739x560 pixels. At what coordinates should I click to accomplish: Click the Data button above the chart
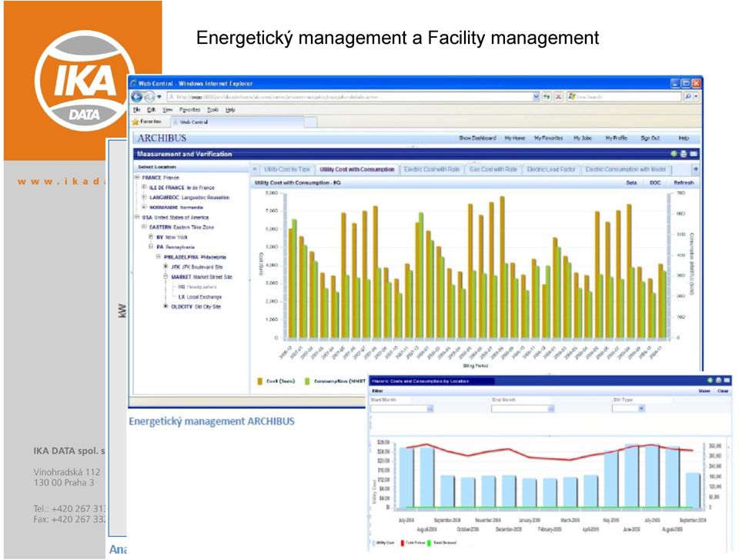tap(631, 182)
